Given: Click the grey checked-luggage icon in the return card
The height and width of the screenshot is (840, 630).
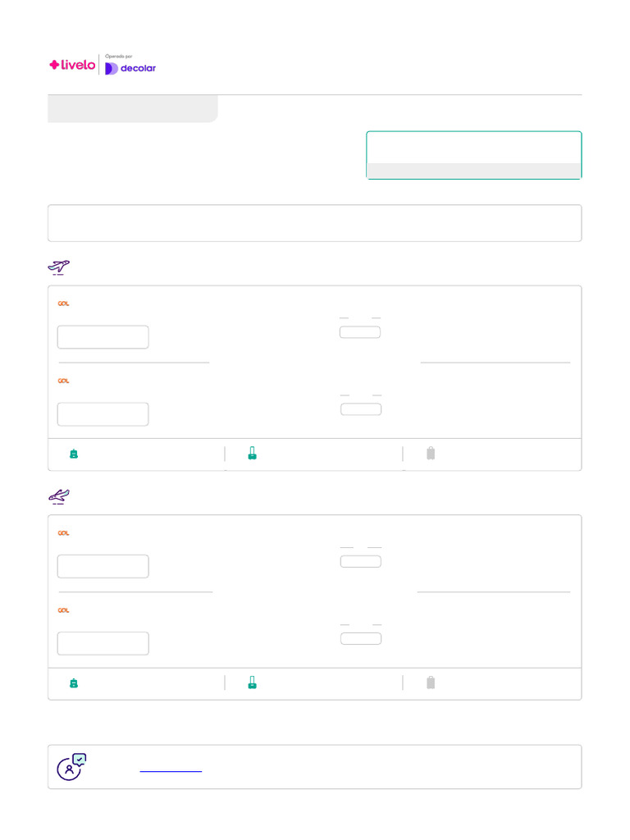Looking at the screenshot, I should click(431, 682).
